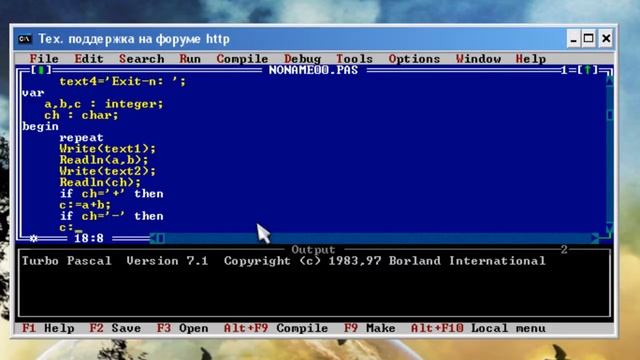The image size is (640, 360).
Task: Click the line "if ch='-' then"
Action: [111, 216]
